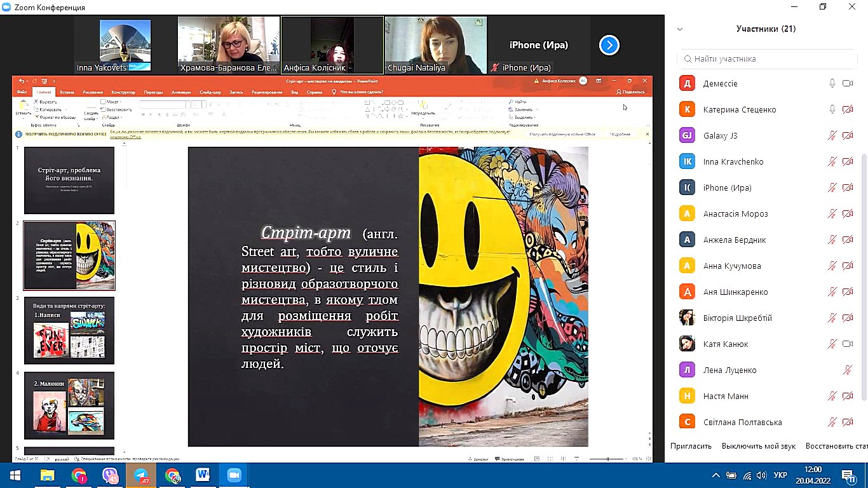868x488 pixels.
Task: Click the blue next-video arrow in Zoom gallery strip
Action: (609, 45)
